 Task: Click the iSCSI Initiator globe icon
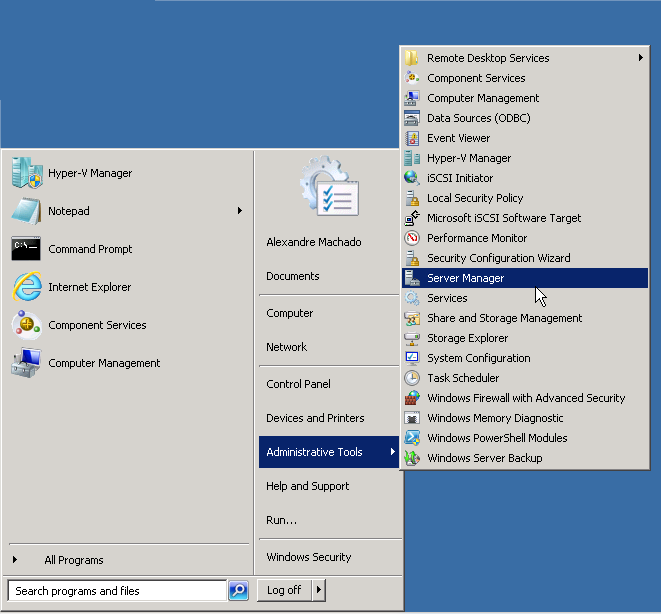[x=412, y=178]
